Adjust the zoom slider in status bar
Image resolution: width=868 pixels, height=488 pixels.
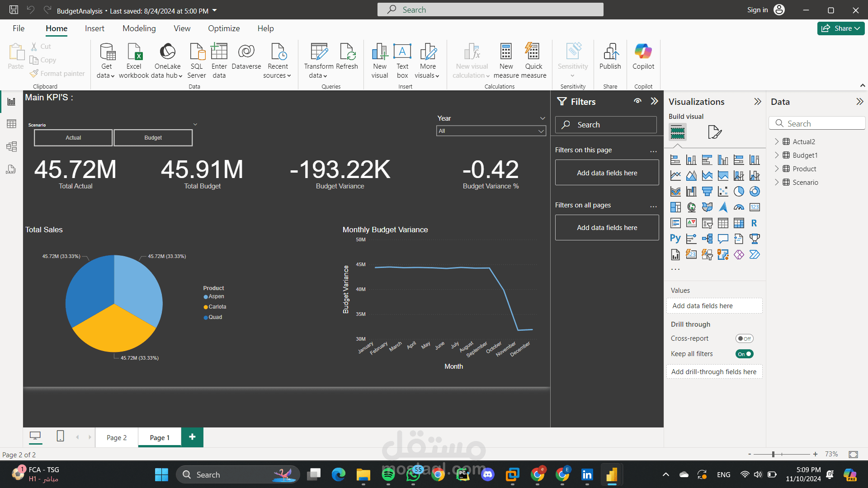click(773, 454)
